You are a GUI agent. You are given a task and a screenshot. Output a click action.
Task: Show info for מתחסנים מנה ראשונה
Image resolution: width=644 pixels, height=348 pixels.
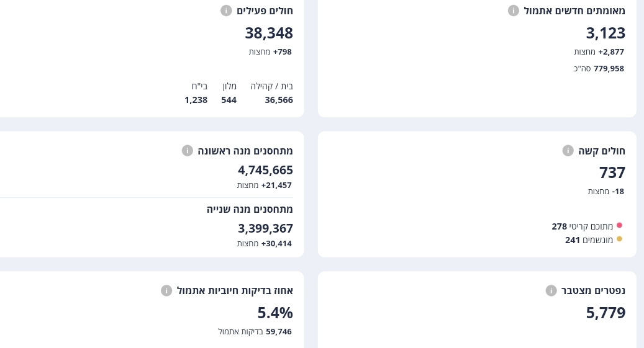coord(188,151)
